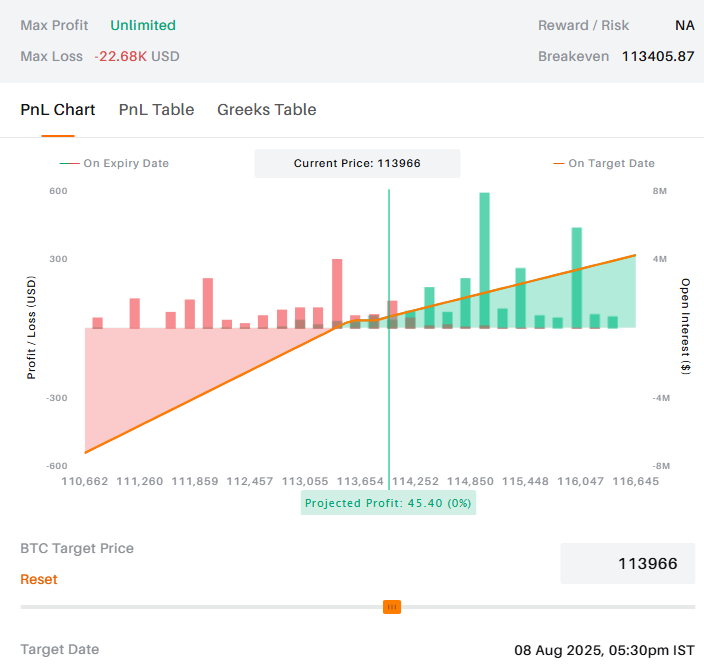This screenshot has width=704, height=671.
Task: Click the tallest red open interest bar
Action: click(337, 293)
